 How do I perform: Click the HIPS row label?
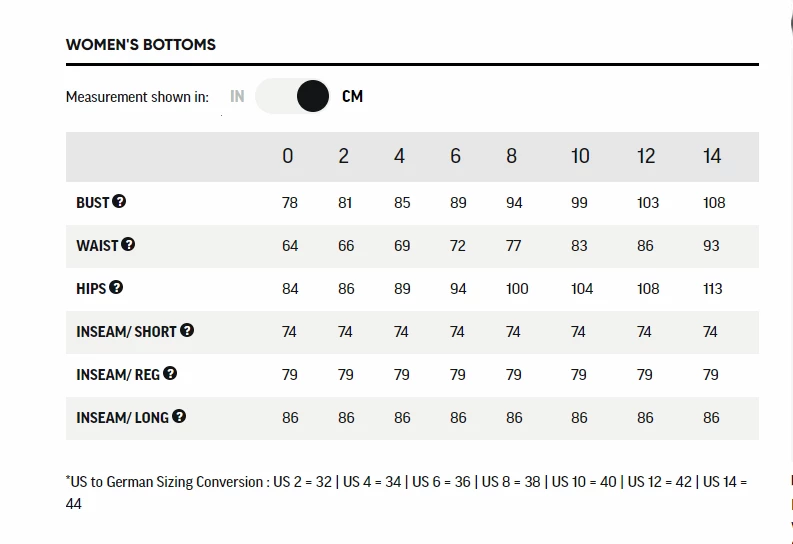tap(91, 288)
